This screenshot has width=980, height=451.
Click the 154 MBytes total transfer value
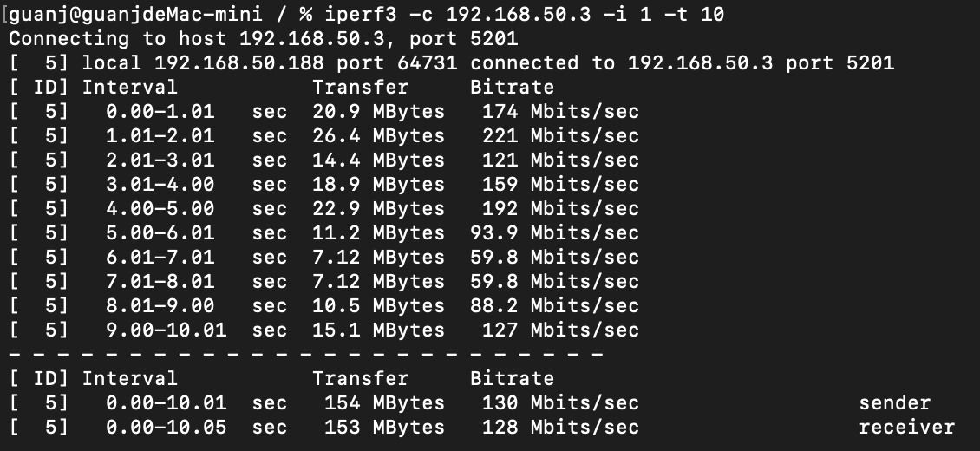(384, 402)
